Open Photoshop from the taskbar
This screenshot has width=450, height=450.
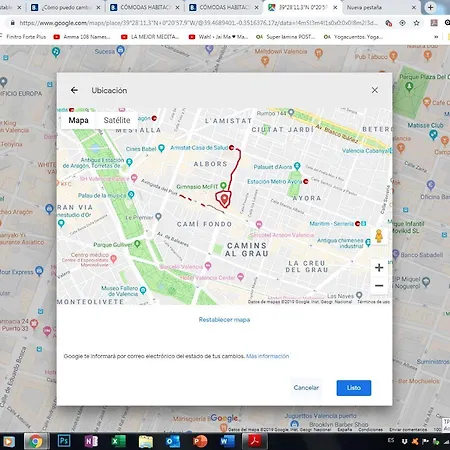tap(64, 441)
